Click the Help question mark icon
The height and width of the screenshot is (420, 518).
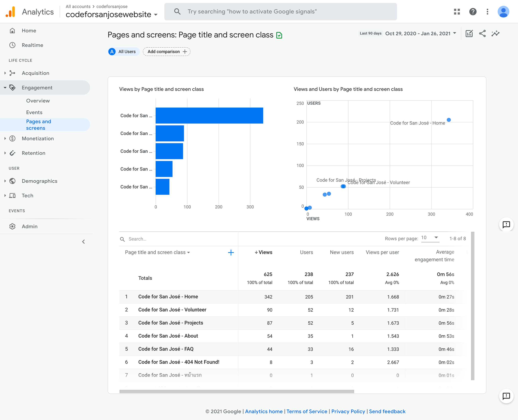pos(473,12)
